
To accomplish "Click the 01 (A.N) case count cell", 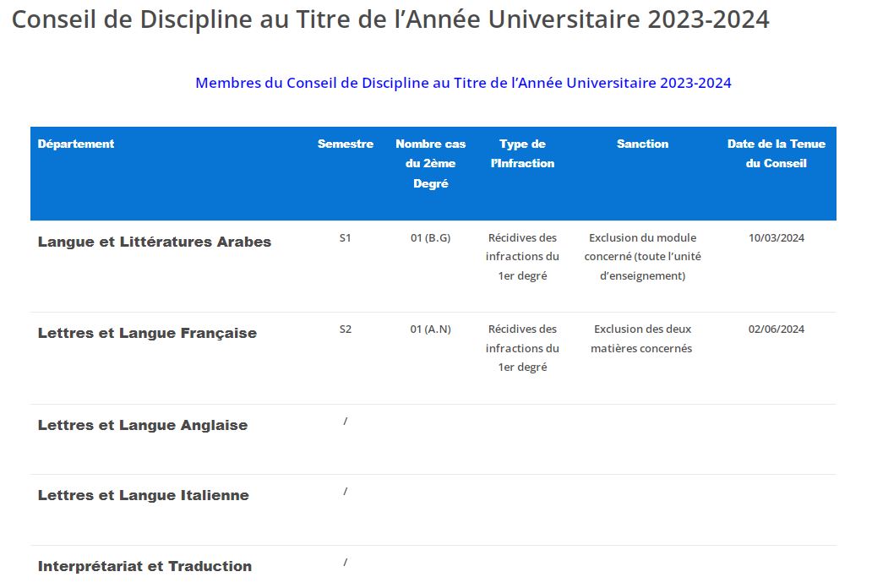I will click(431, 329).
